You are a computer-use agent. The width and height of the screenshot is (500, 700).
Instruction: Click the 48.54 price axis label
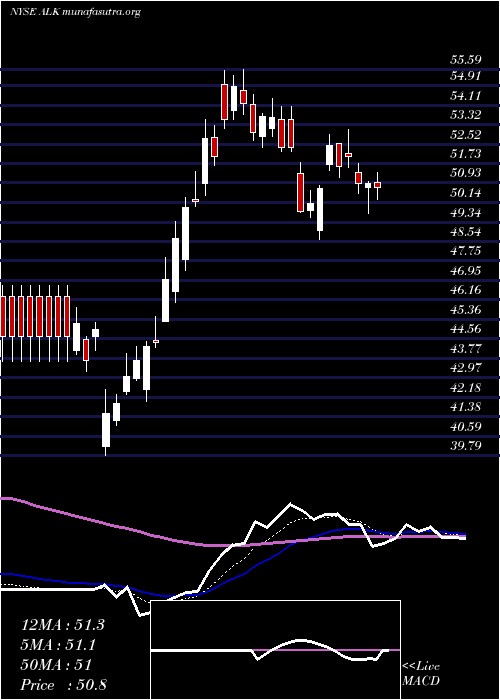[x=465, y=232]
